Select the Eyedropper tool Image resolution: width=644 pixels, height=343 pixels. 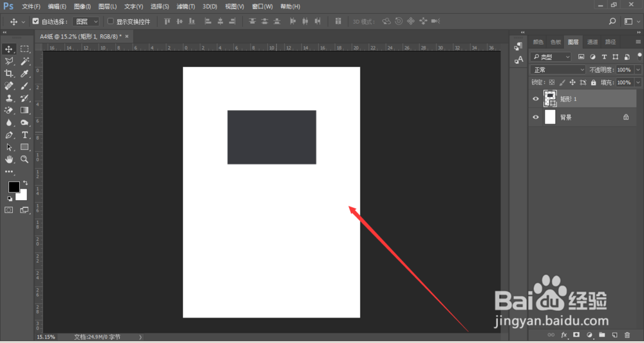[x=24, y=74]
